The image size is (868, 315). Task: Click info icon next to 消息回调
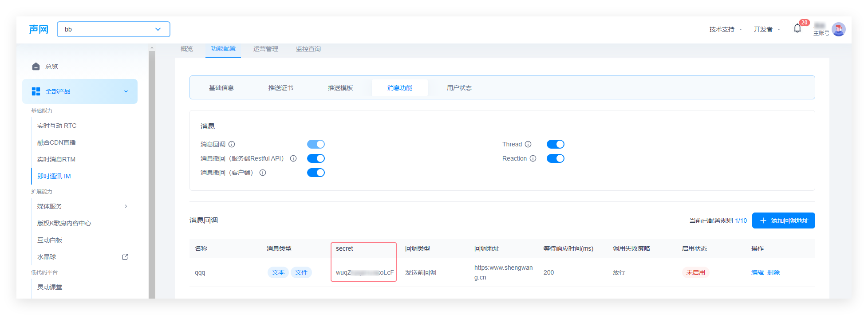[x=232, y=144]
